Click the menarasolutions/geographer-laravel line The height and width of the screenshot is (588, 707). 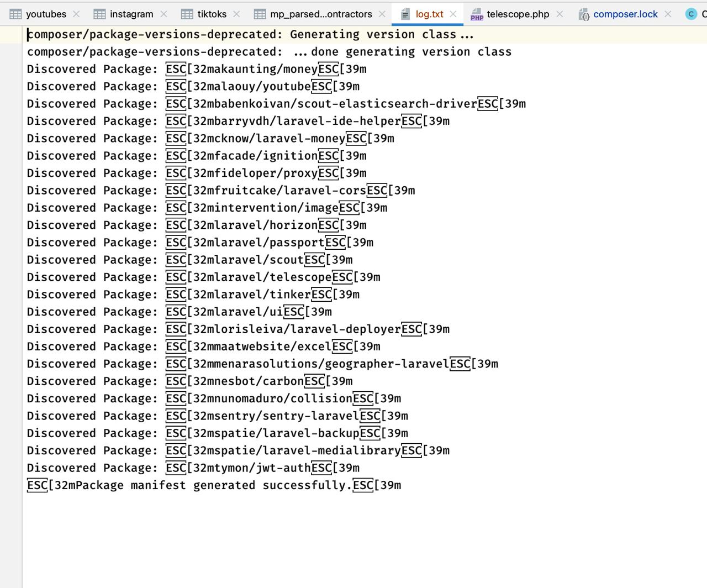click(x=262, y=364)
